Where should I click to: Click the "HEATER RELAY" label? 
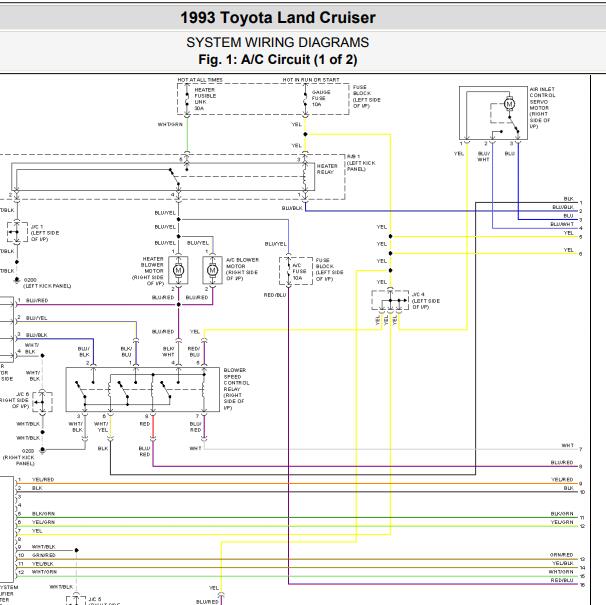pos(327,169)
